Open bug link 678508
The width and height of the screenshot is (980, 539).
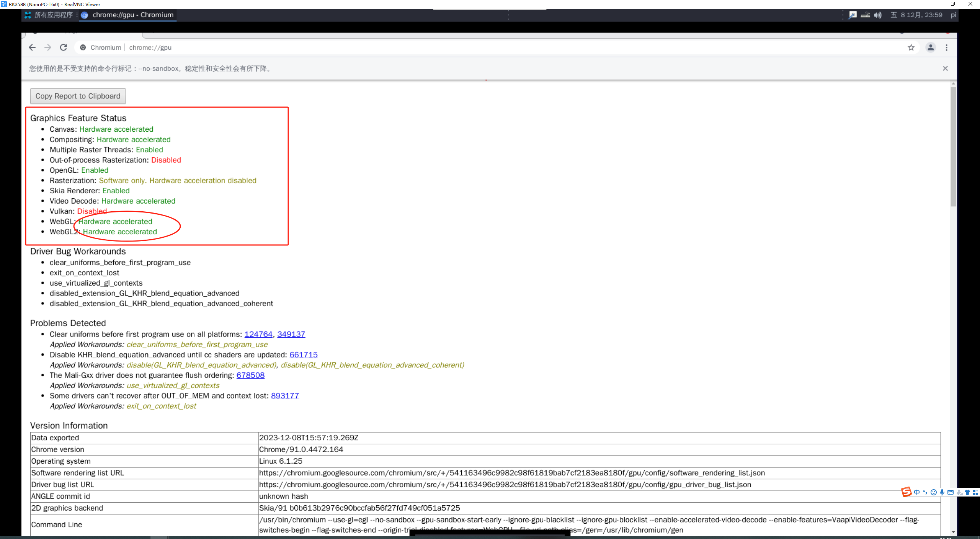click(x=250, y=375)
